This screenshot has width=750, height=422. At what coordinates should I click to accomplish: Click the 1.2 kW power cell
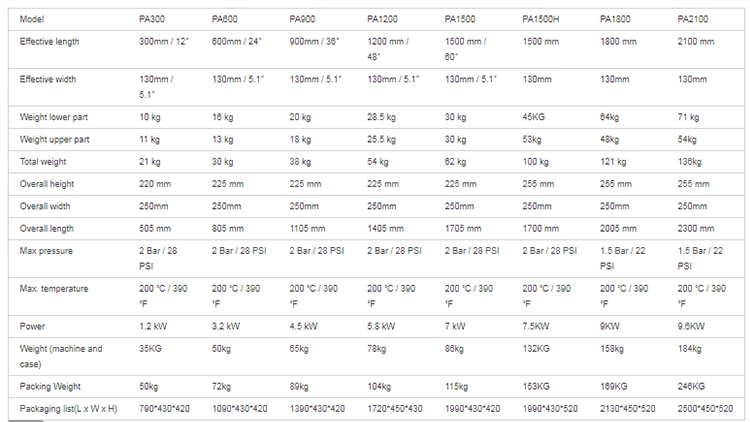(151, 326)
